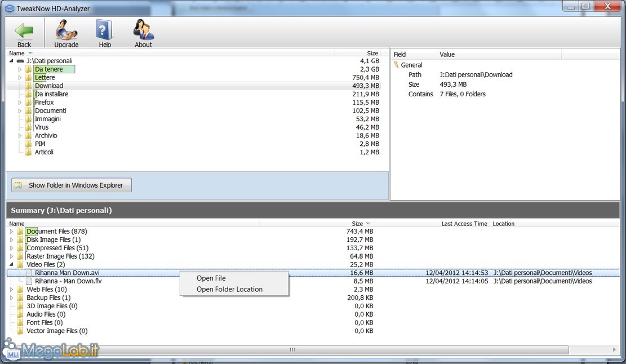Open the About people icon
Viewport: 626px width, 364px height.
(x=143, y=29)
